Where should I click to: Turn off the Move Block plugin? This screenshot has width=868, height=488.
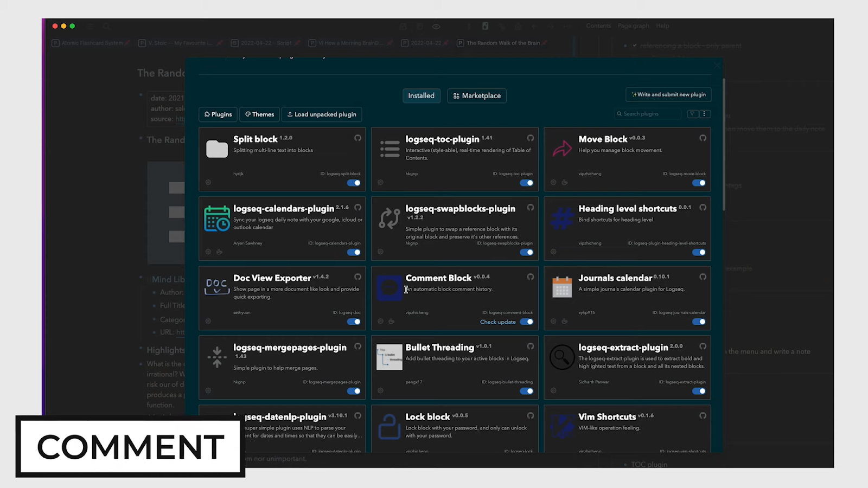coord(699,183)
